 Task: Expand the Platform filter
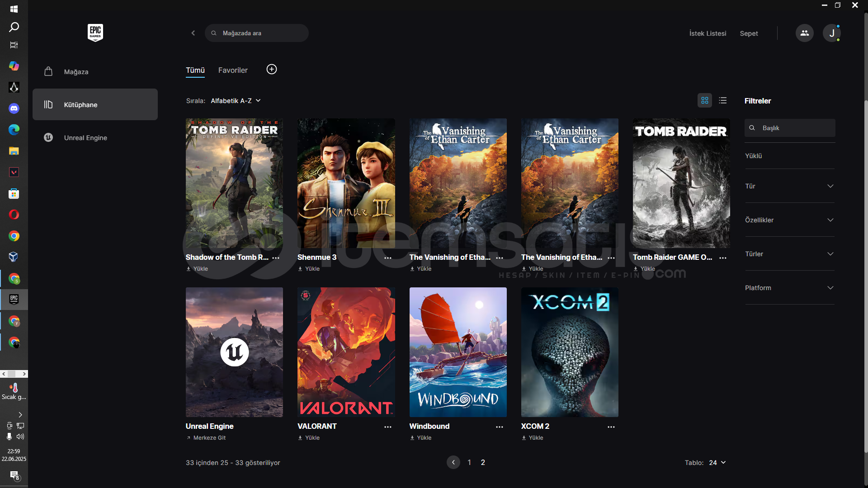[x=789, y=287]
